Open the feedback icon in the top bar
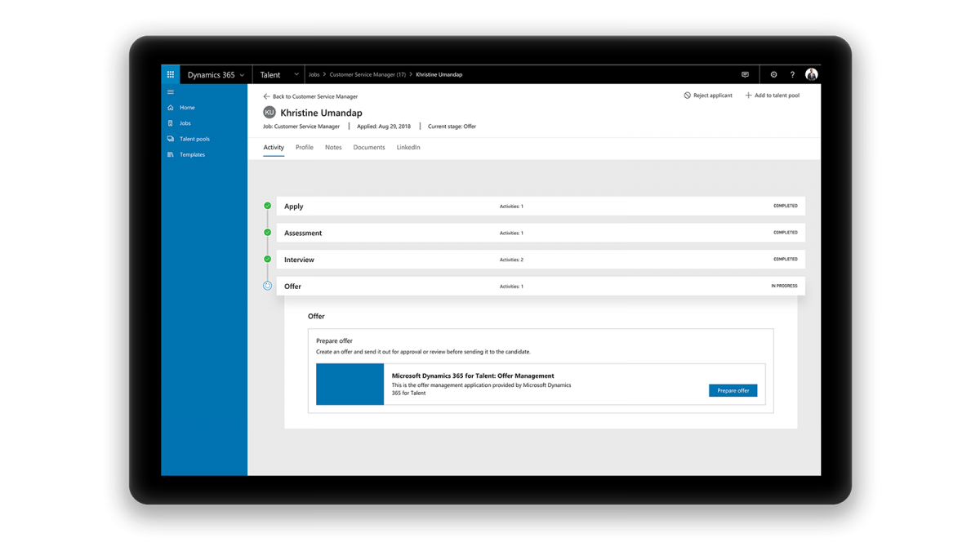Image resolution: width=980 pixels, height=551 pixels. 745,74
